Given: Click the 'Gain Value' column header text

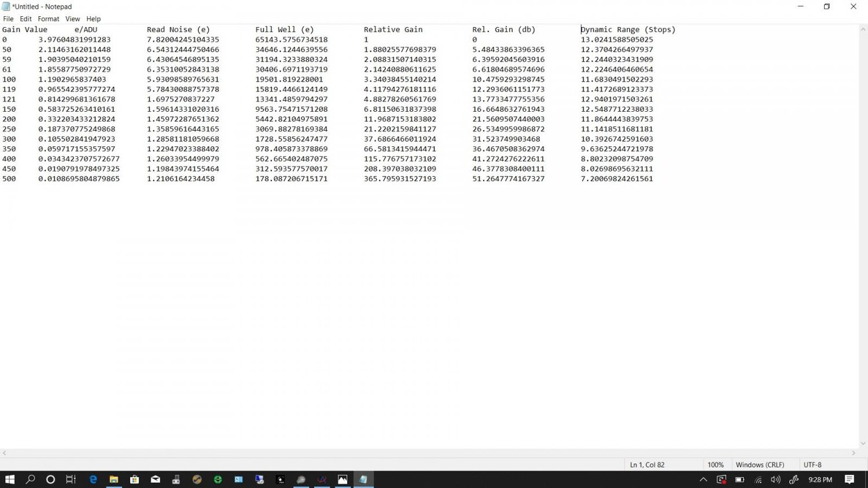Looking at the screenshot, I should (x=25, y=30).
